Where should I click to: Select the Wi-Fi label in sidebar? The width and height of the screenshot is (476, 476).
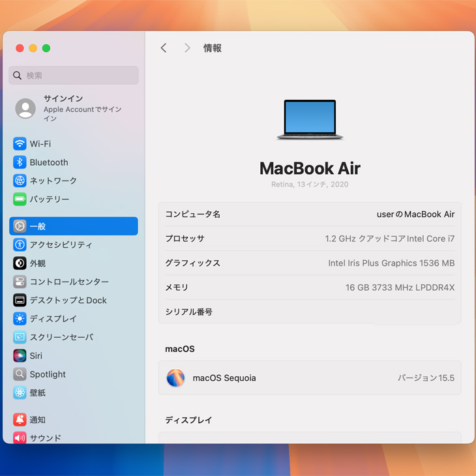tap(40, 143)
